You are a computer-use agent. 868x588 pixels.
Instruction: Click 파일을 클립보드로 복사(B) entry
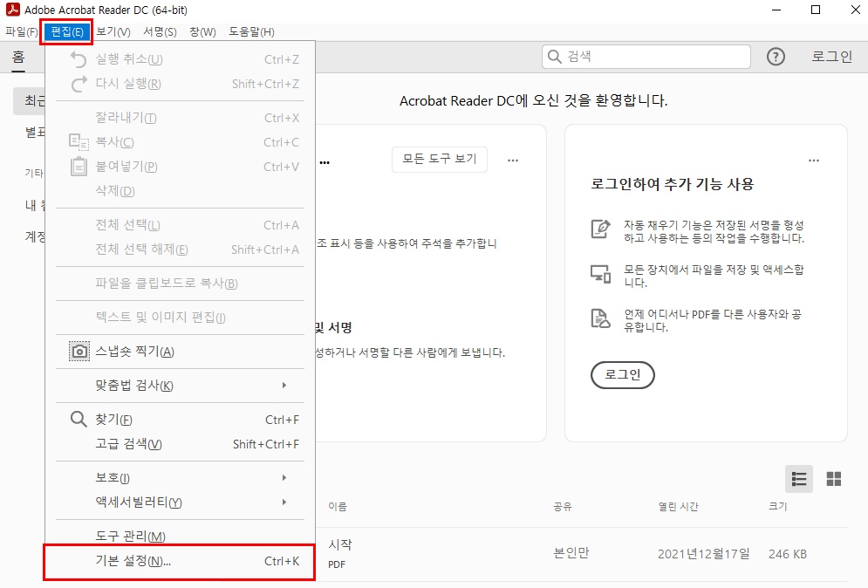pos(180,284)
